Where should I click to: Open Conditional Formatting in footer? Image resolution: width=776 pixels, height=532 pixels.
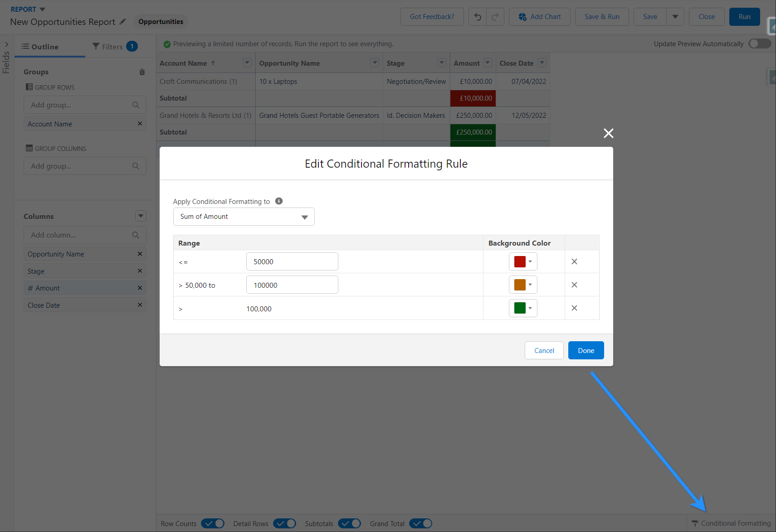(x=732, y=523)
